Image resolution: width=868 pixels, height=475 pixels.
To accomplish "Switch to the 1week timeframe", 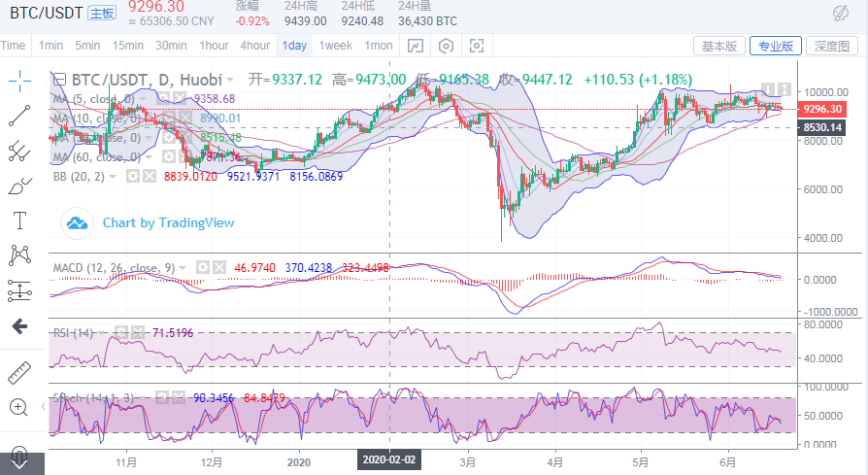I will tap(335, 46).
